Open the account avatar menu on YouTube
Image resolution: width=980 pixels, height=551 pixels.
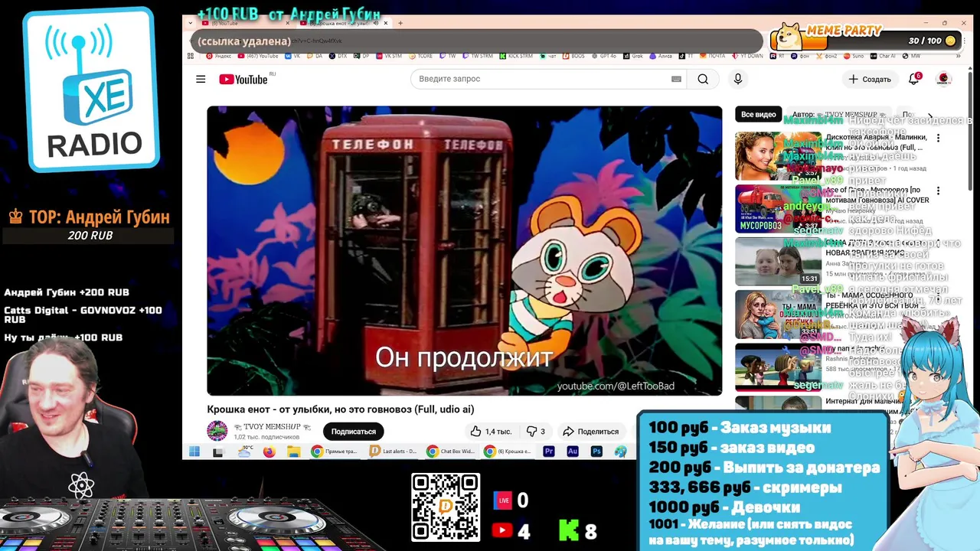click(x=944, y=79)
